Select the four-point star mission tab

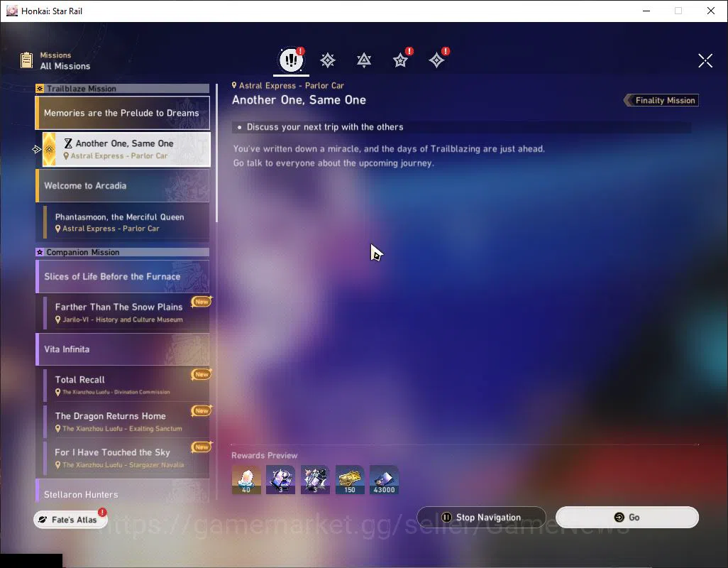coord(436,60)
